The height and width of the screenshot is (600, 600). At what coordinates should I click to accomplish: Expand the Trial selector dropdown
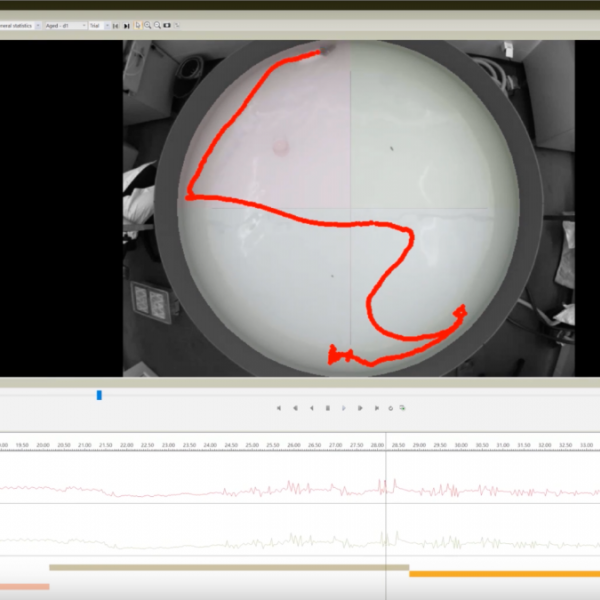(x=107, y=25)
